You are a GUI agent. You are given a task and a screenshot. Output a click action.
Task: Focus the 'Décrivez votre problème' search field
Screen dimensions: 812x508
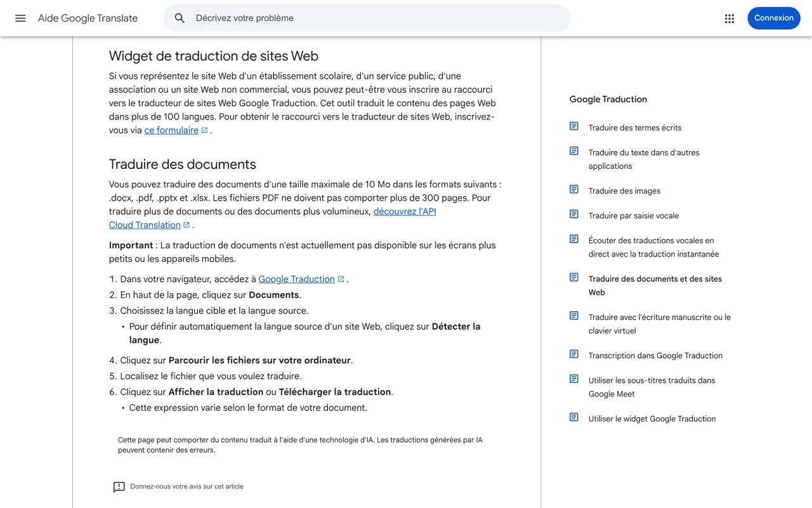click(x=367, y=18)
